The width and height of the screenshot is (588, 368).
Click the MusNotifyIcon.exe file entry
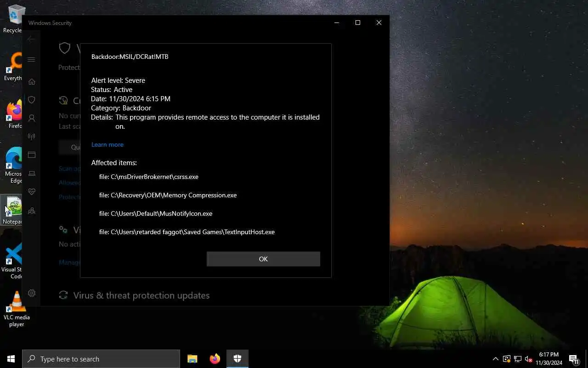tap(156, 213)
